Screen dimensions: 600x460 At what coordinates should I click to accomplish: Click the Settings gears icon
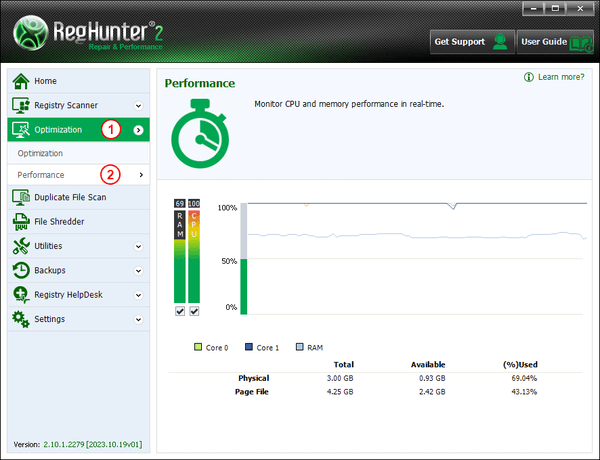pyautogui.click(x=20, y=319)
